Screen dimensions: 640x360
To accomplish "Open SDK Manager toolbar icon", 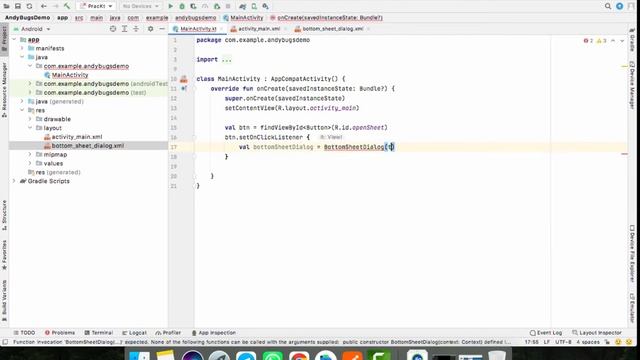I will [266, 6].
